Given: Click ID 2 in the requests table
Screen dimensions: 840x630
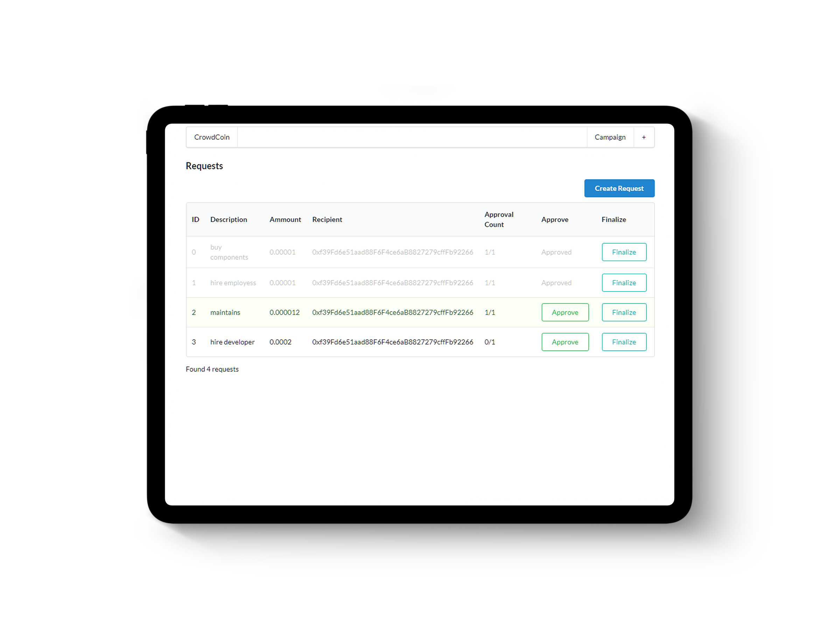Looking at the screenshot, I should tap(194, 312).
